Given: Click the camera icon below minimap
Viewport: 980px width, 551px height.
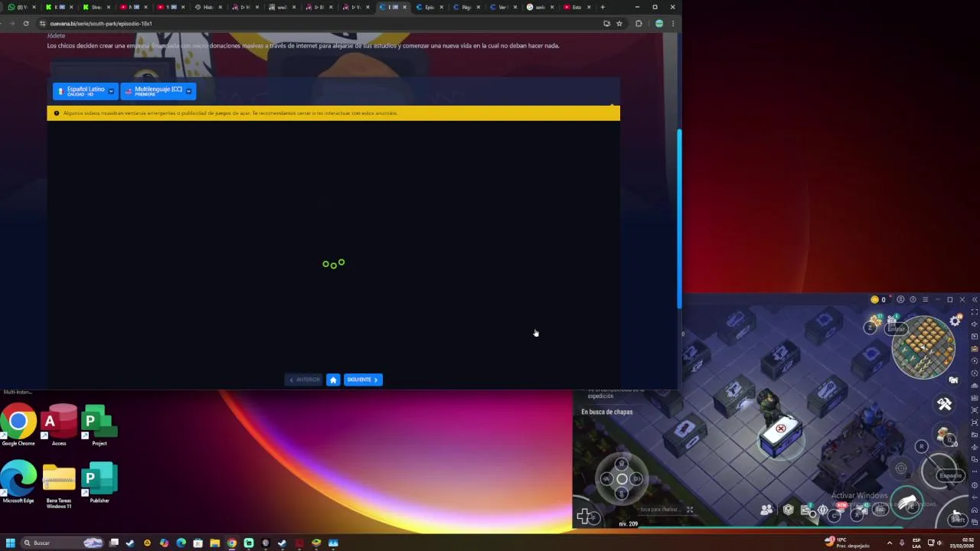Looking at the screenshot, I should [x=953, y=380].
